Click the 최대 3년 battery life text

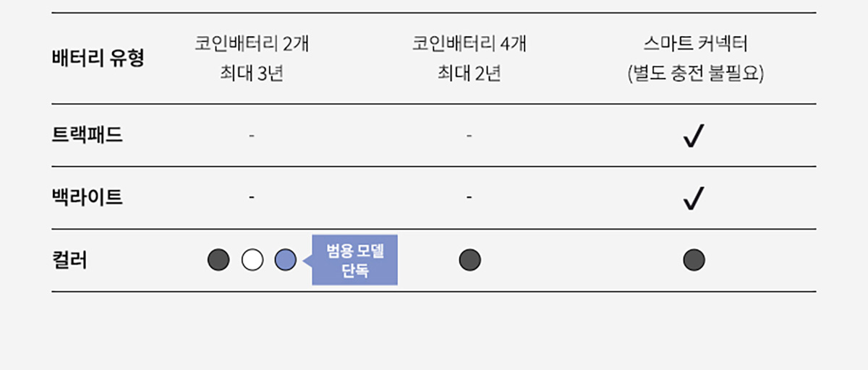tap(252, 74)
